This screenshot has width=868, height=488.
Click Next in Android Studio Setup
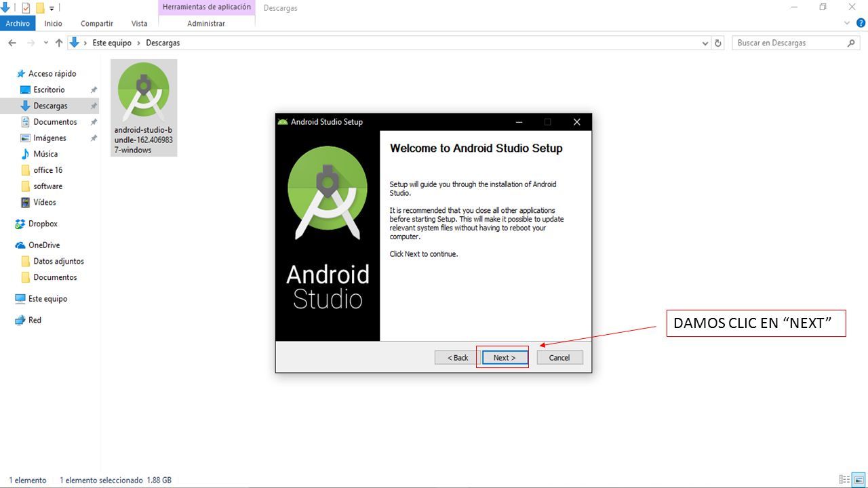point(505,358)
